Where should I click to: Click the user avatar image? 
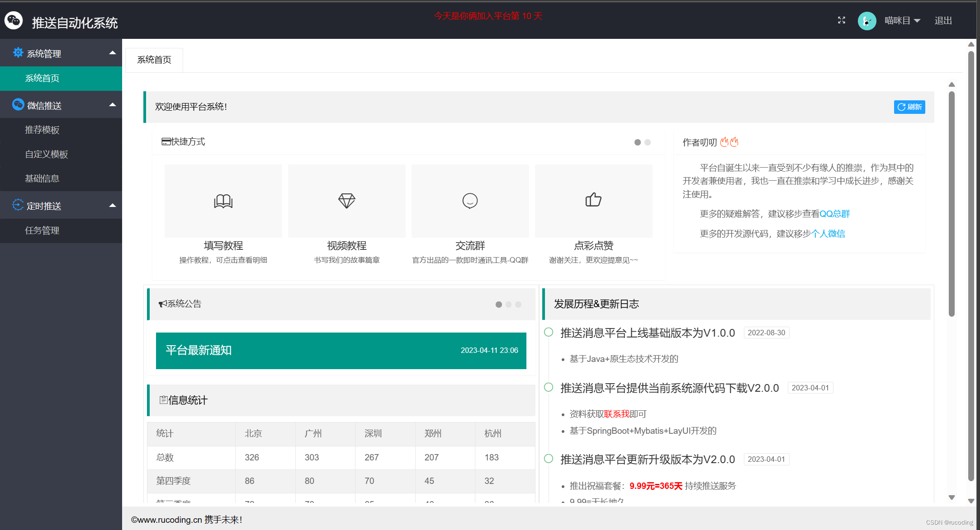click(866, 21)
